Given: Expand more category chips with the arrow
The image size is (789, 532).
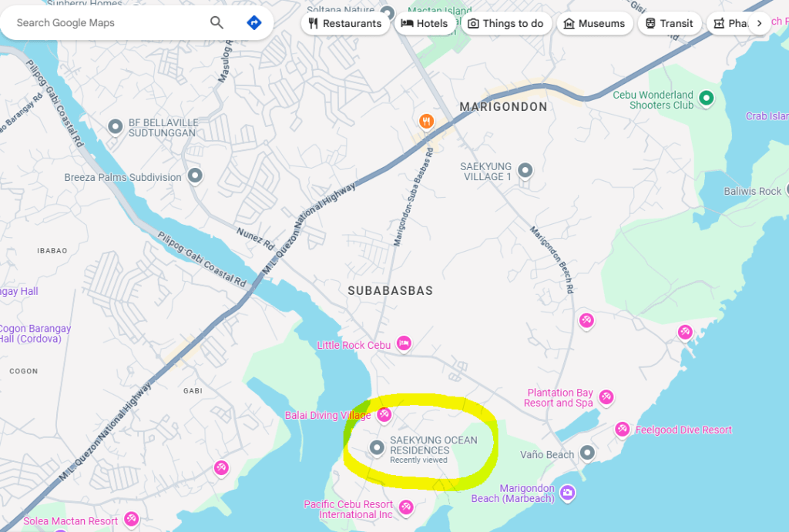Looking at the screenshot, I should coord(759,23).
